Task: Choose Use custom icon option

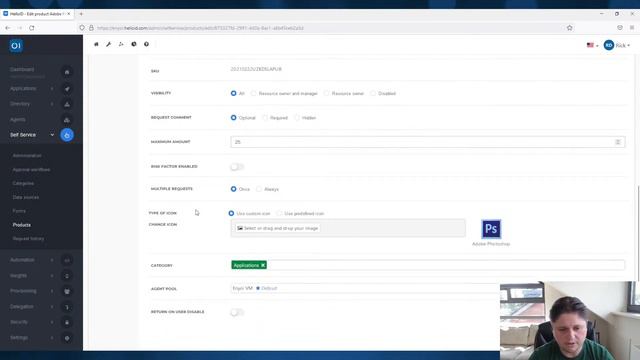Action: click(x=231, y=213)
